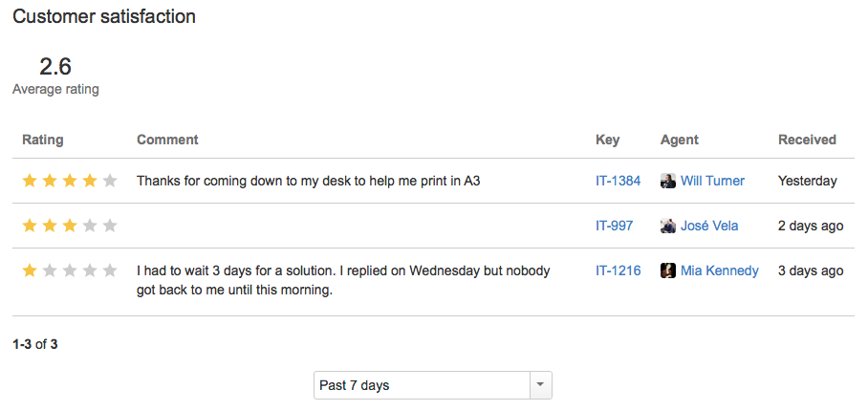
Task: Click the Rating column header
Action: [43, 140]
